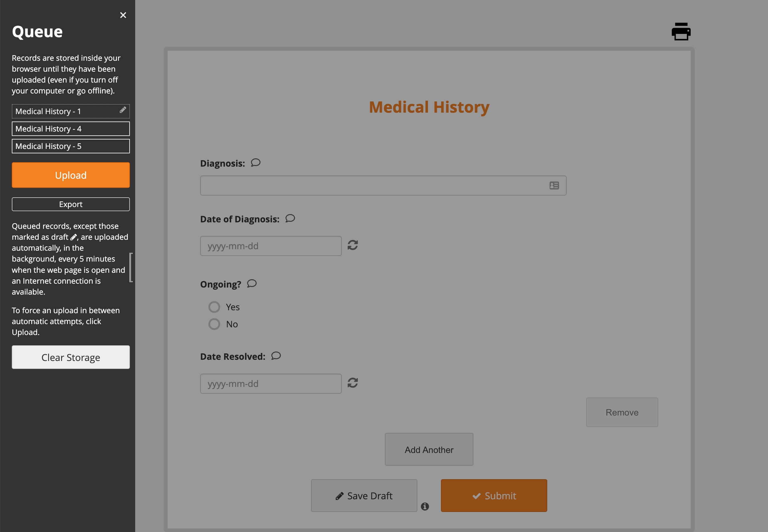Click Add Another button
This screenshot has width=768, height=532.
click(x=429, y=450)
